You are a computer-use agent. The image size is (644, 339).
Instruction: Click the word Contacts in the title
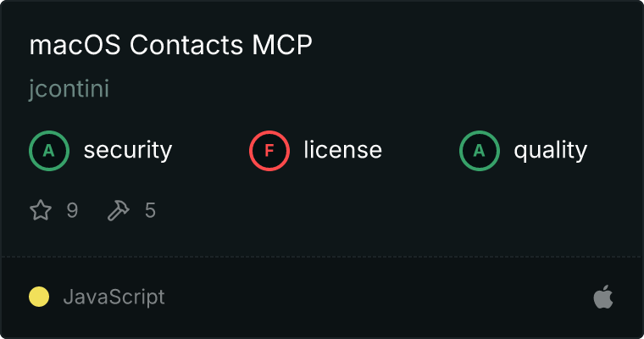point(186,44)
